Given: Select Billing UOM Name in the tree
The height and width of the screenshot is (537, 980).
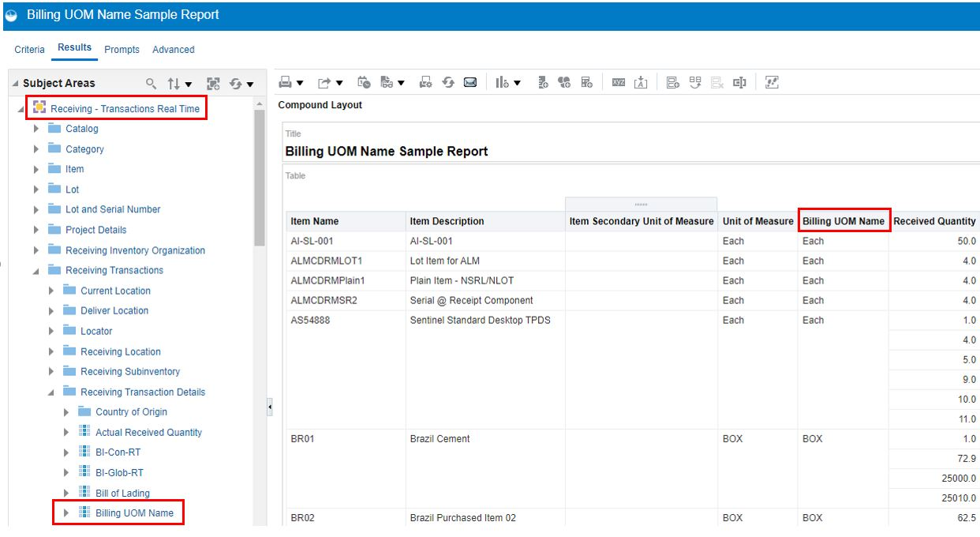Looking at the screenshot, I should coord(134,513).
